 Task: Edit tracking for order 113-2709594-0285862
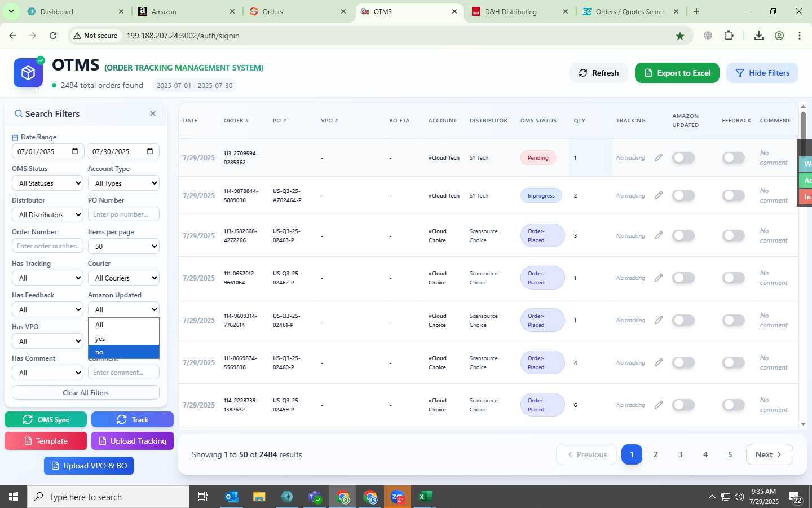(658, 157)
